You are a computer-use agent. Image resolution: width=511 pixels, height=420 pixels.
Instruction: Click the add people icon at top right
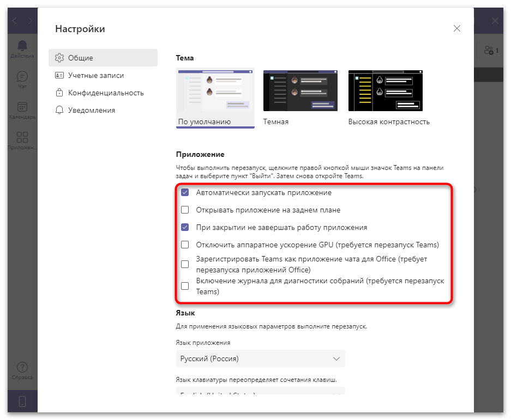point(489,50)
